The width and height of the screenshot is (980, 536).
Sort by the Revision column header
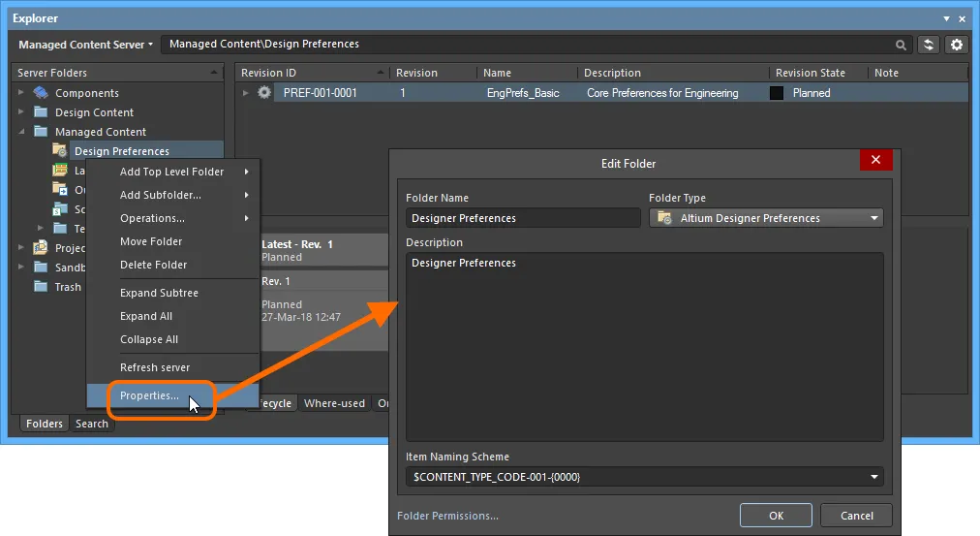pos(433,73)
